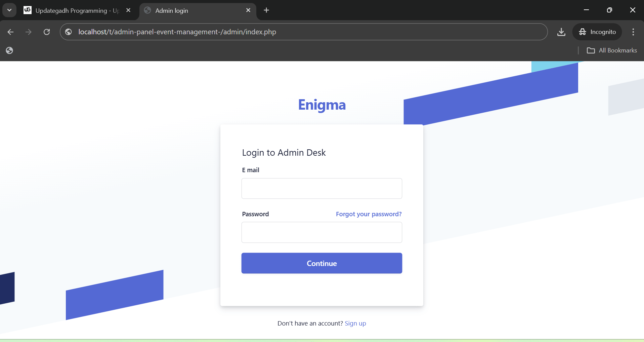Open the downloads icon in toolbar
Viewport: 644px width, 342px height.
click(x=561, y=32)
